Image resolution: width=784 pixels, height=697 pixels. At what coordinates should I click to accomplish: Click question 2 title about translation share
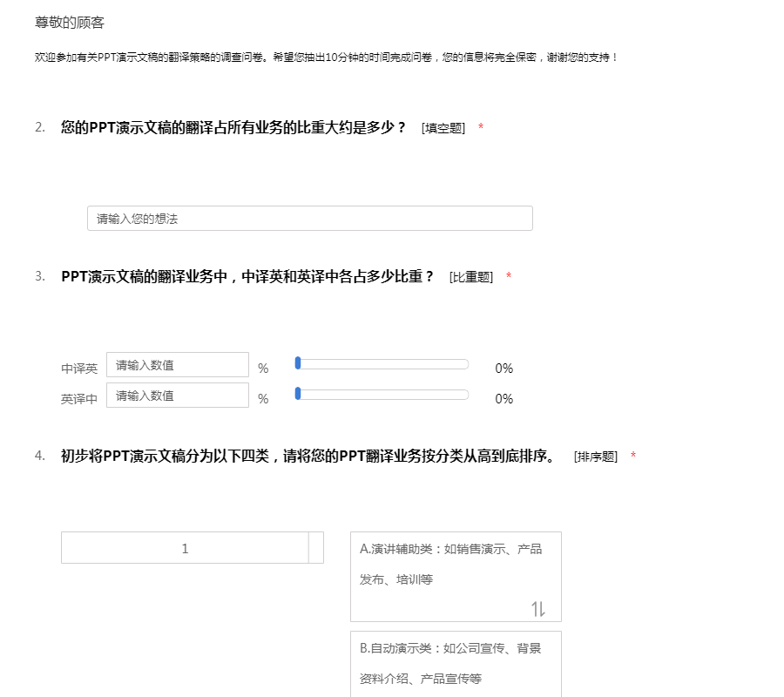pos(233,127)
